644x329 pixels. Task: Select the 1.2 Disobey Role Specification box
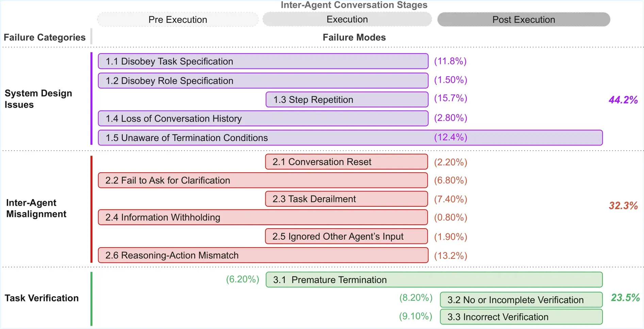pos(263,81)
